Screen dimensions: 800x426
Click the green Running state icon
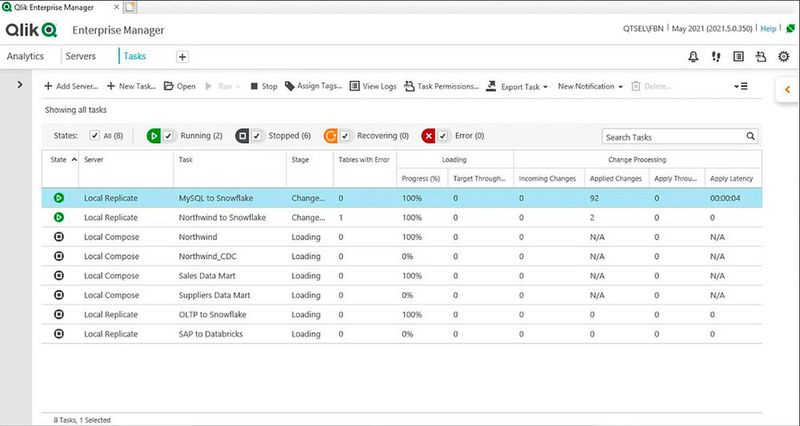154,136
